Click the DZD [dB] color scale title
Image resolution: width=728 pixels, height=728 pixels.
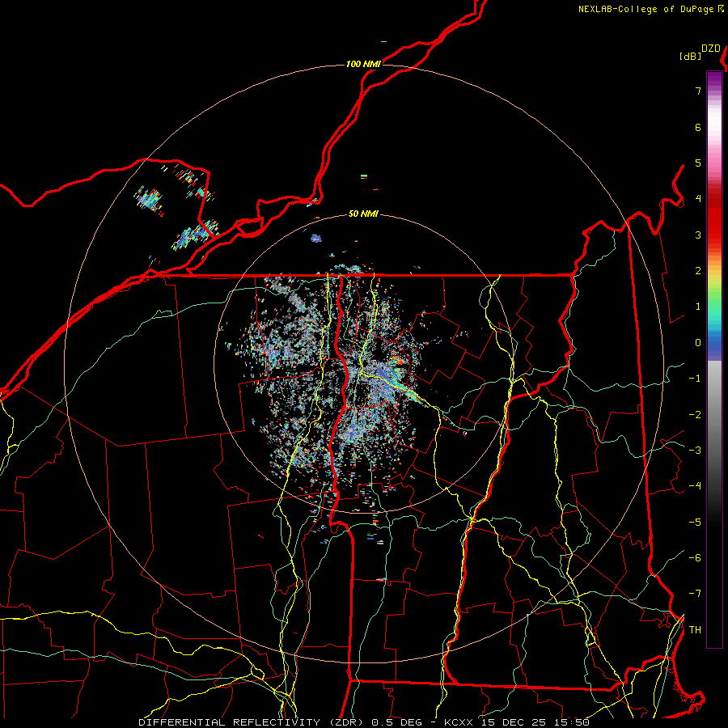pyautogui.click(x=700, y=52)
